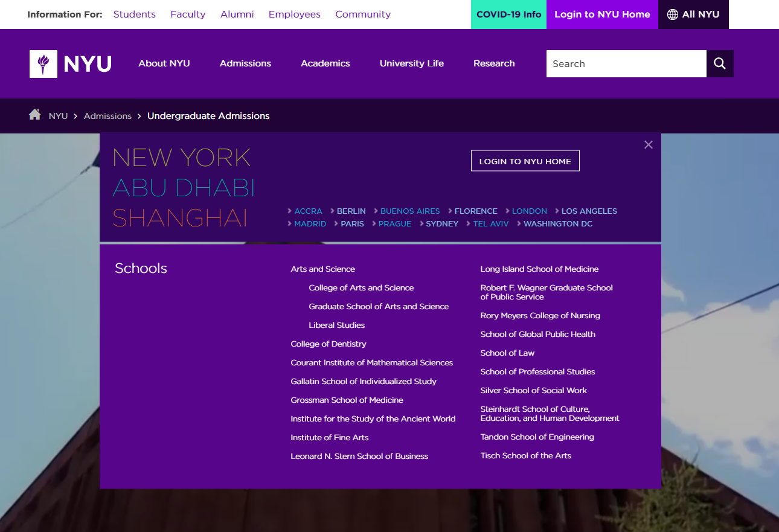The image size is (779, 532).
Task: Close the All NYU overlay panel
Action: pyautogui.click(x=649, y=145)
